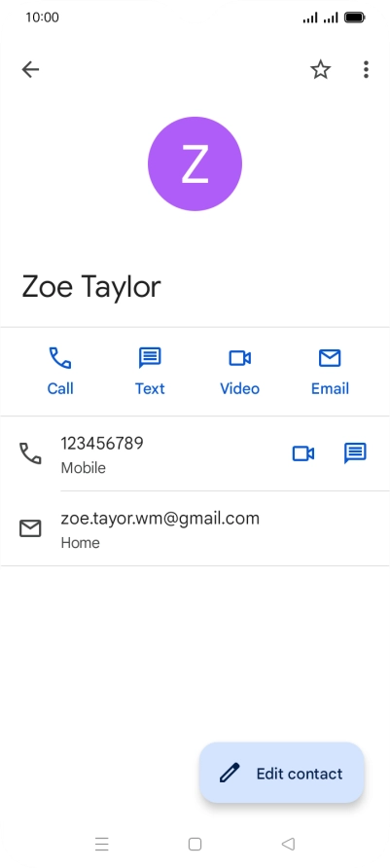
Task: Open email address zoe.tayor.wm@gmail.com
Action: coord(160,519)
